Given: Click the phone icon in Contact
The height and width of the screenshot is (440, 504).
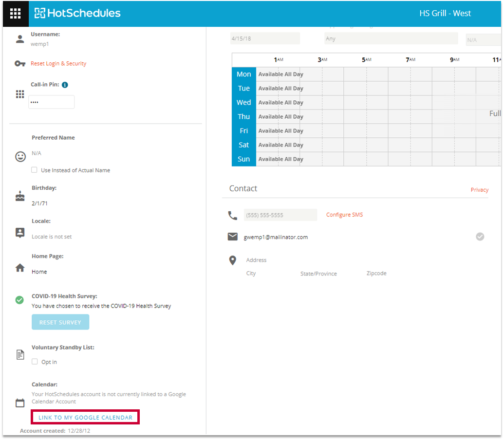Looking at the screenshot, I should pyautogui.click(x=232, y=215).
